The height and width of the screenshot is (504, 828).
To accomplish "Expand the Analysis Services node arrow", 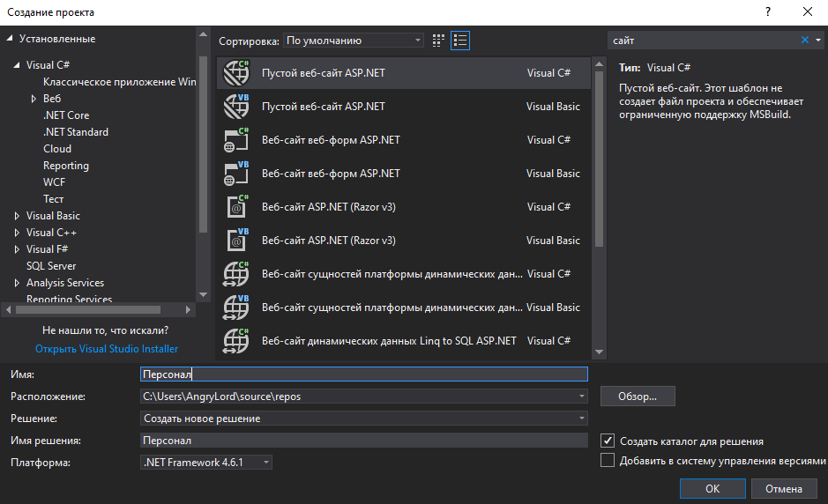I will pyautogui.click(x=17, y=283).
